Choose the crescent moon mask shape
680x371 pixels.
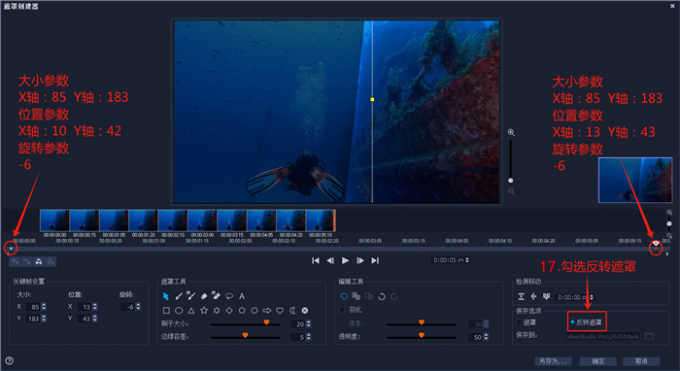[293, 311]
